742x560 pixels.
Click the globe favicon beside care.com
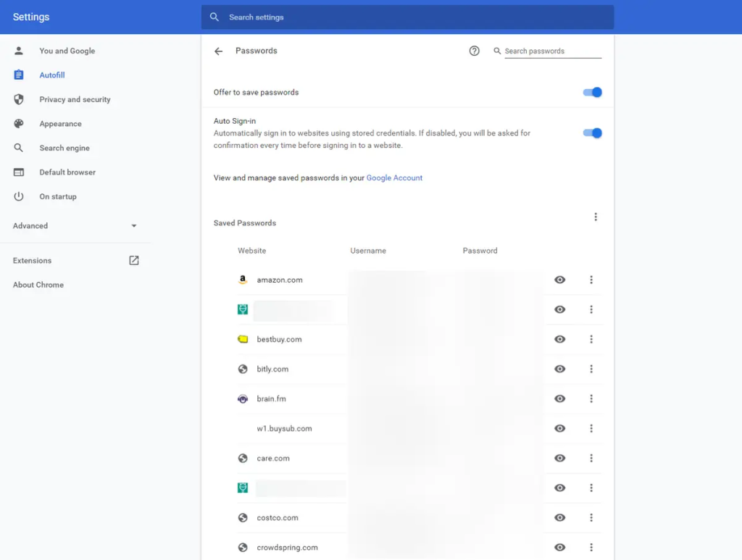243,458
